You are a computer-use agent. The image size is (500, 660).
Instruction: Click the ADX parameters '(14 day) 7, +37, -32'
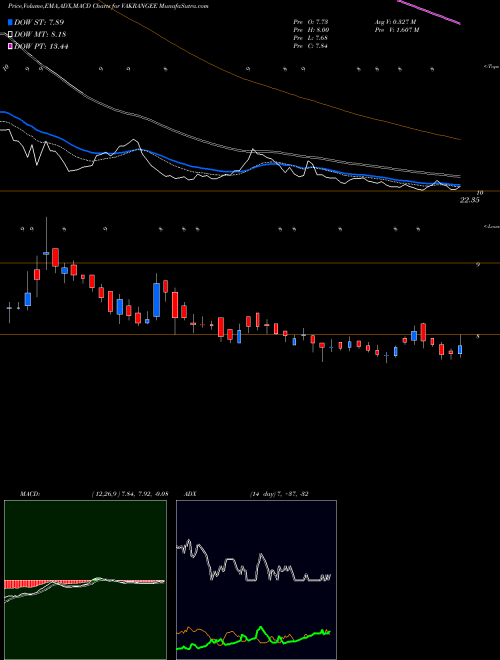tap(279, 494)
